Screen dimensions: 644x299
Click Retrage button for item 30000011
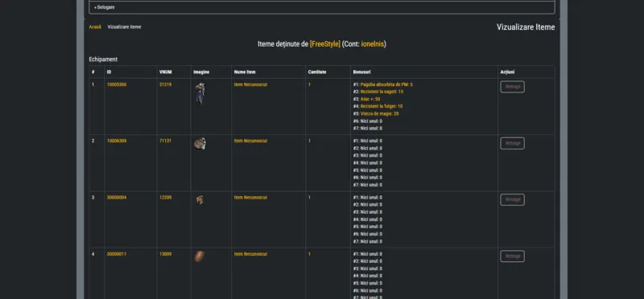pos(512,256)
